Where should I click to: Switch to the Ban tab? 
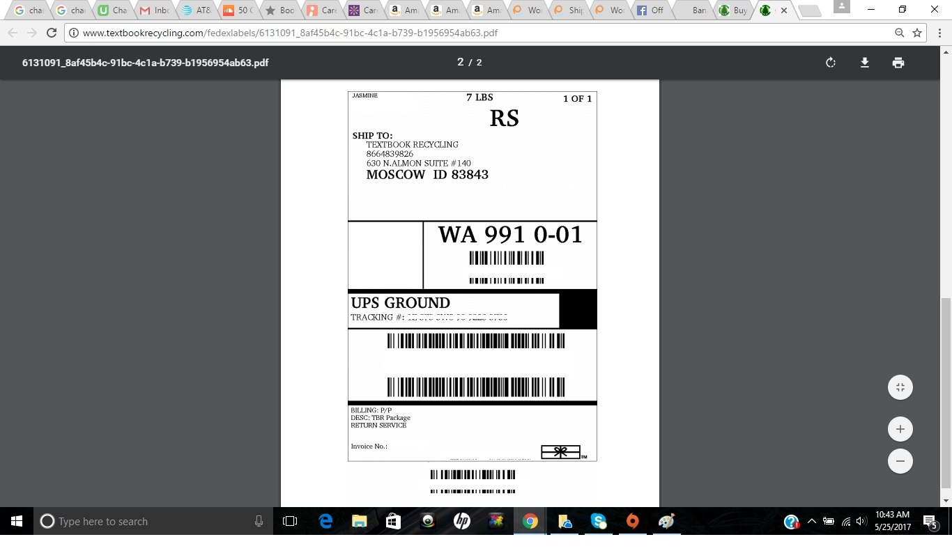(692, 10)
